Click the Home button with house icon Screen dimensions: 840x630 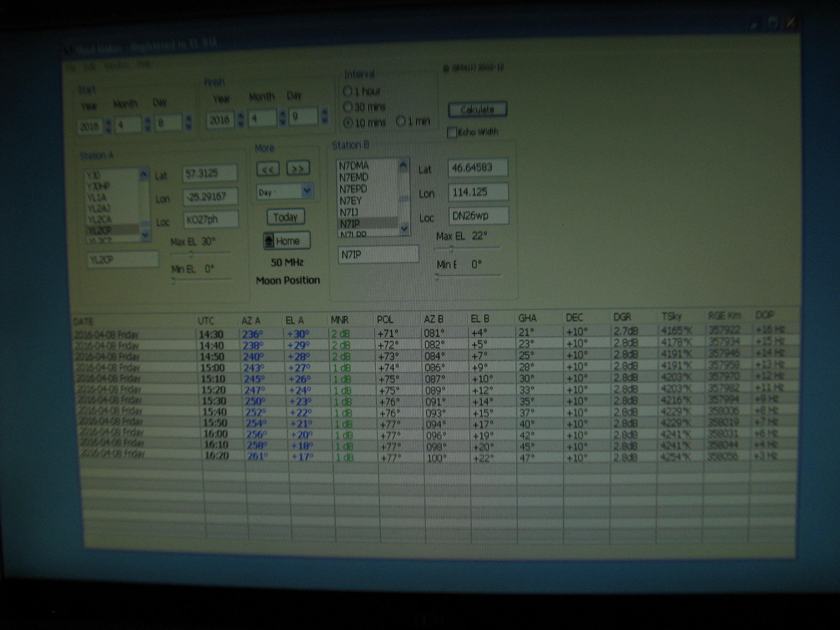(287, 241)
